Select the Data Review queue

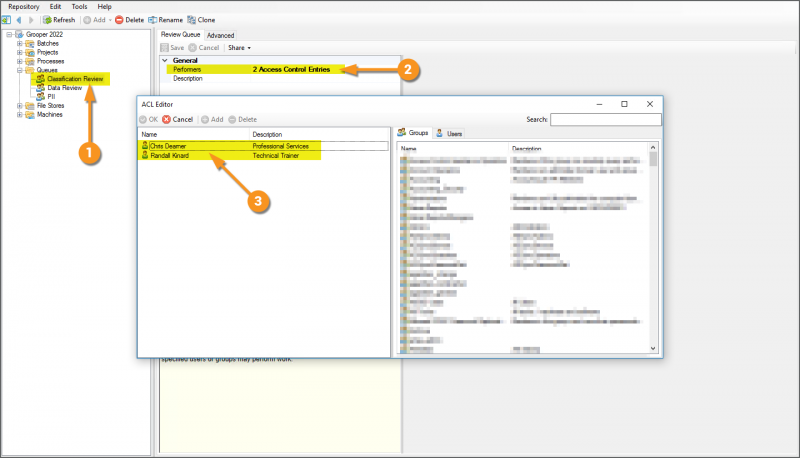[64, 88]
